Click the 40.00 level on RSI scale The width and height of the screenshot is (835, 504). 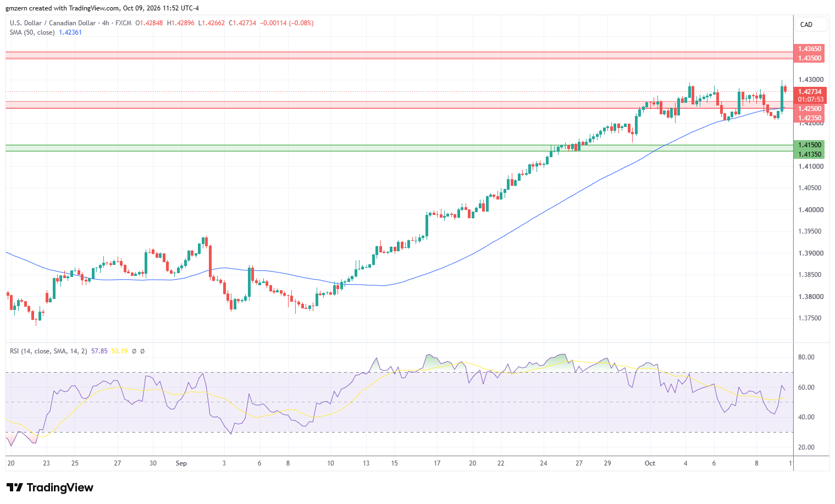[806, 417]
